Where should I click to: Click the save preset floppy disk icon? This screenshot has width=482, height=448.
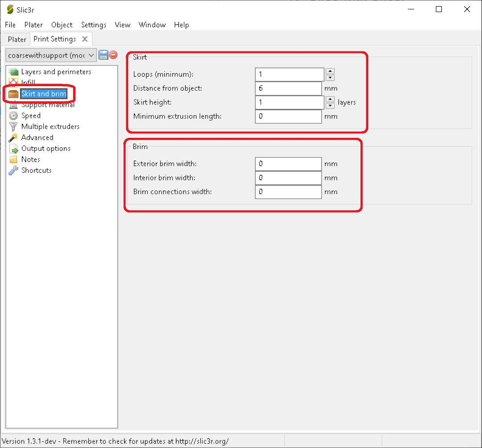pos(103,55)
